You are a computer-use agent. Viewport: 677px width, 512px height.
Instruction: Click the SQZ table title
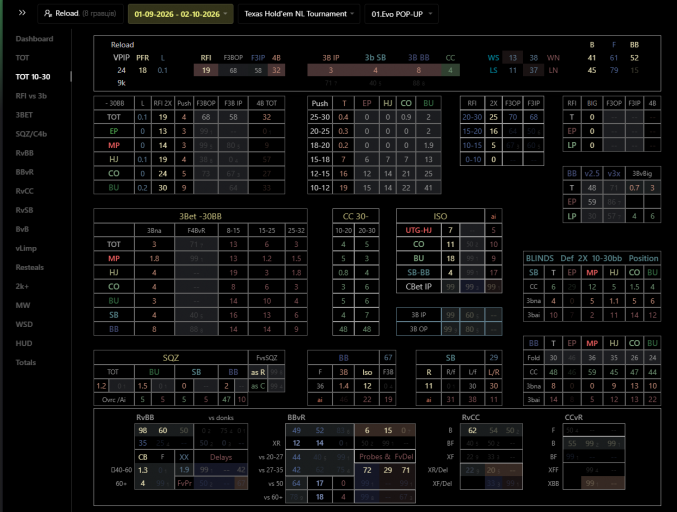click(171, 358)
